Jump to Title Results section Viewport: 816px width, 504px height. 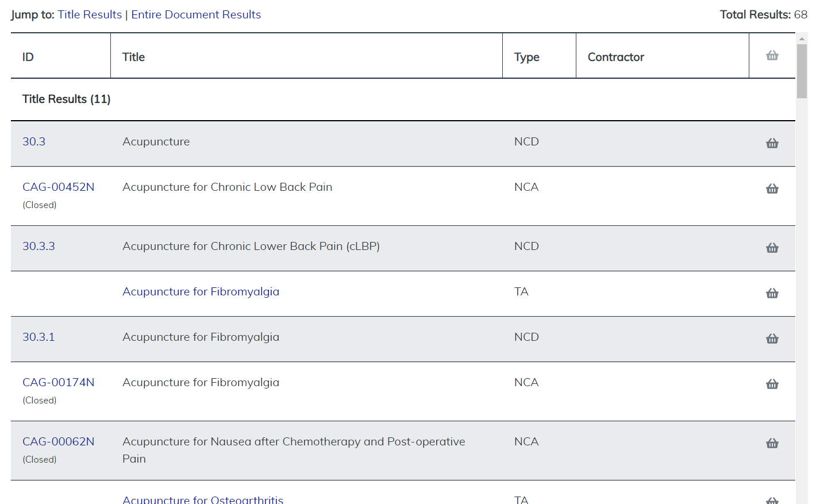[x=90, y=14]
